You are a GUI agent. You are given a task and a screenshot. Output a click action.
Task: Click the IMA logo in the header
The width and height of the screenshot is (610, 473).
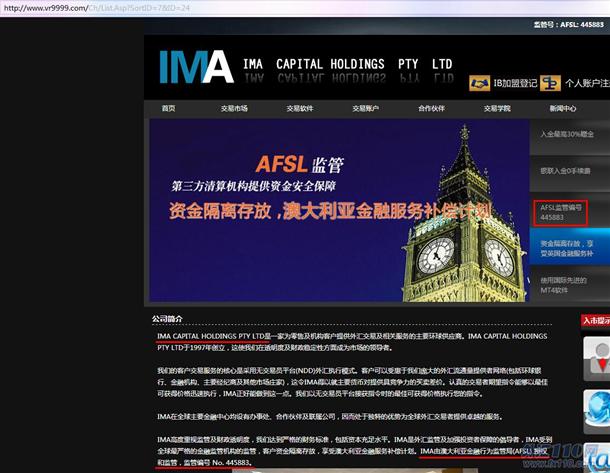tap(196, 67)
